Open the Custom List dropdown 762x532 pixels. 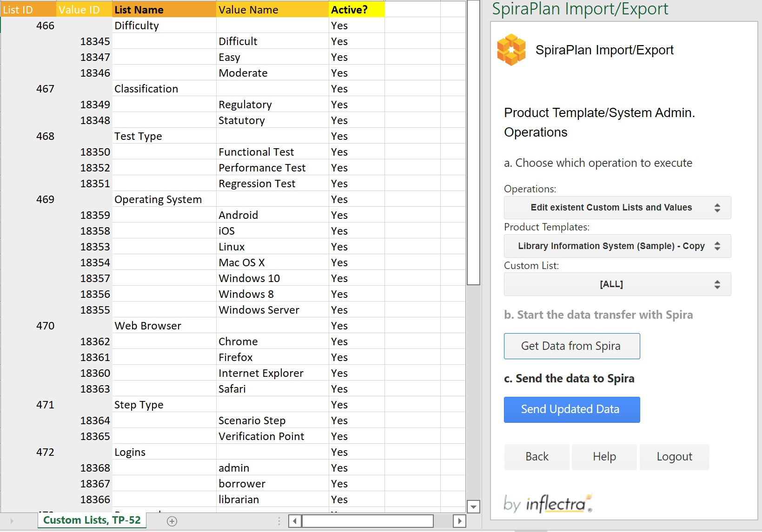(617, 284)
